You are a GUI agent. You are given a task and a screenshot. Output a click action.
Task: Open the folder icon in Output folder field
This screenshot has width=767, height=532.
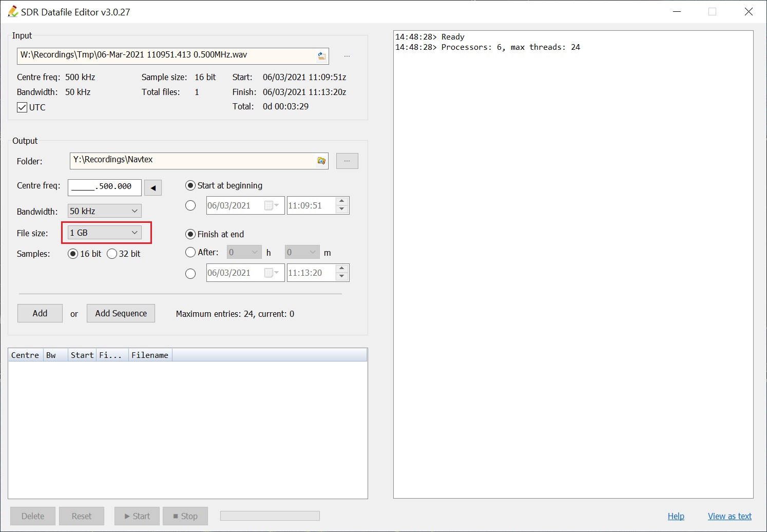coord(321,161)
